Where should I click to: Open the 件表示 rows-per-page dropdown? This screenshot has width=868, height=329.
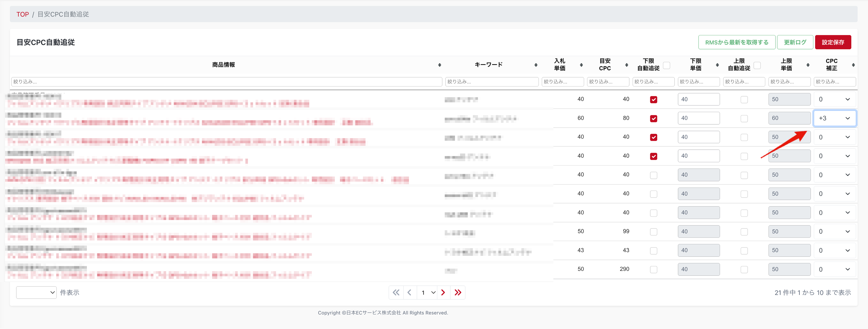[x=36, y=293]
